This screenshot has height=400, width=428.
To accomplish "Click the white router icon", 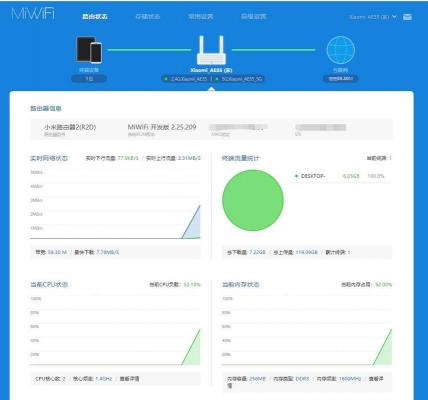I will tap(211, 50).
